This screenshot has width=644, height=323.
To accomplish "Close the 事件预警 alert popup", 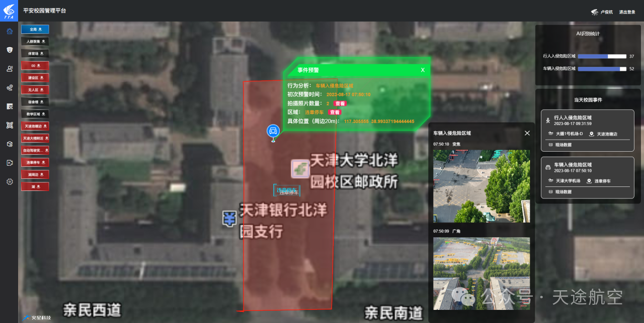I will coord(423,70).
